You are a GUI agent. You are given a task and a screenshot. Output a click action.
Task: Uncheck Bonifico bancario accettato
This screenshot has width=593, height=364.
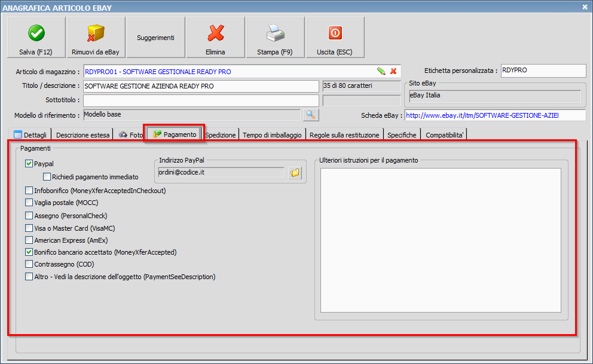[x=29, y=252]
